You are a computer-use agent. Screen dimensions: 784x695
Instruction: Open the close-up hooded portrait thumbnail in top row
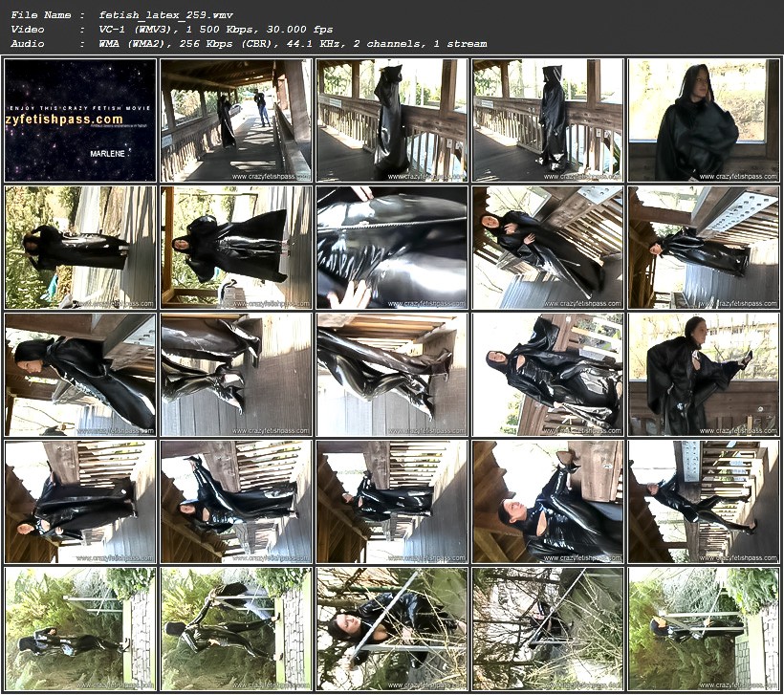point(704,120)
